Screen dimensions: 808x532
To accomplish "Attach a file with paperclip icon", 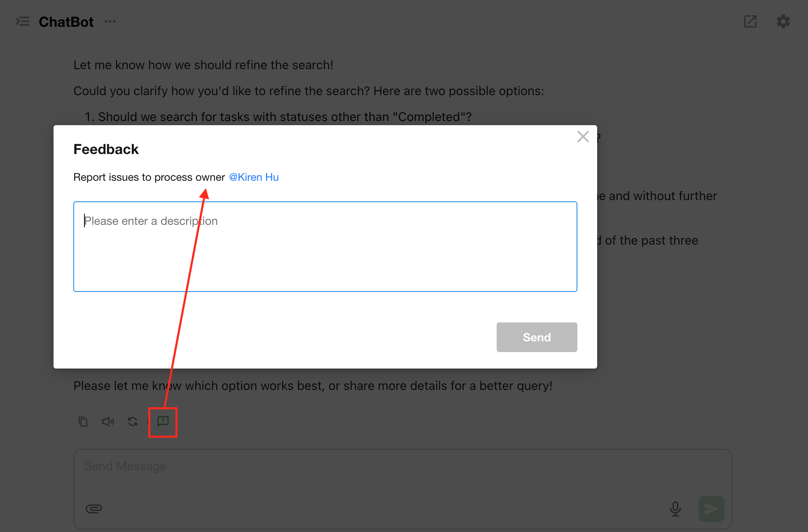I will coord(94,509).
